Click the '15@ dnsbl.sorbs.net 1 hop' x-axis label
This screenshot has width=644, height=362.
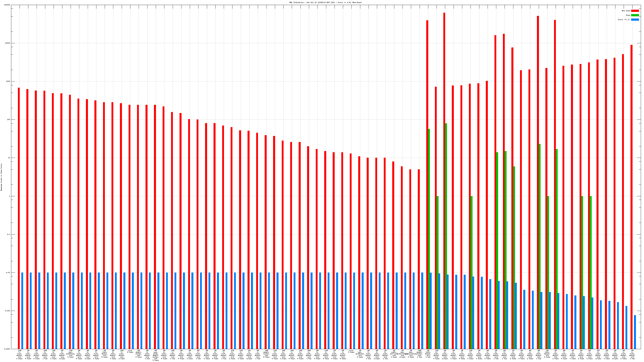(419, 354)
